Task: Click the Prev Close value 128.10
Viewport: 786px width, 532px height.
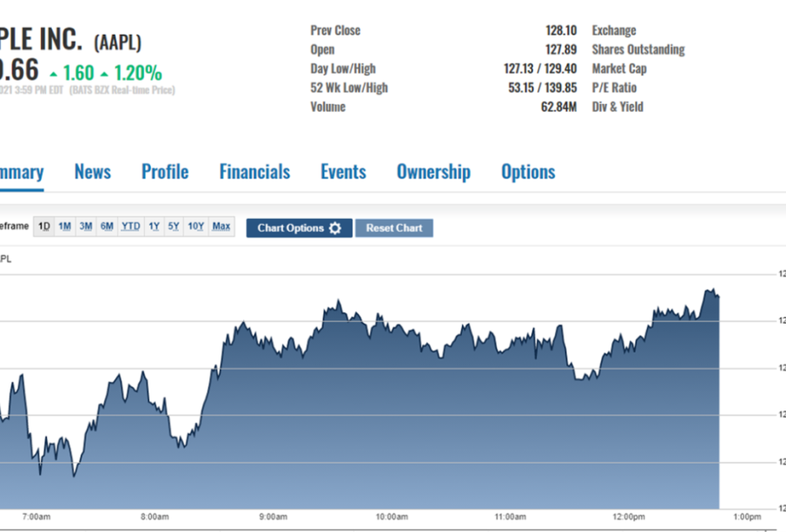Action: [561, 30]
